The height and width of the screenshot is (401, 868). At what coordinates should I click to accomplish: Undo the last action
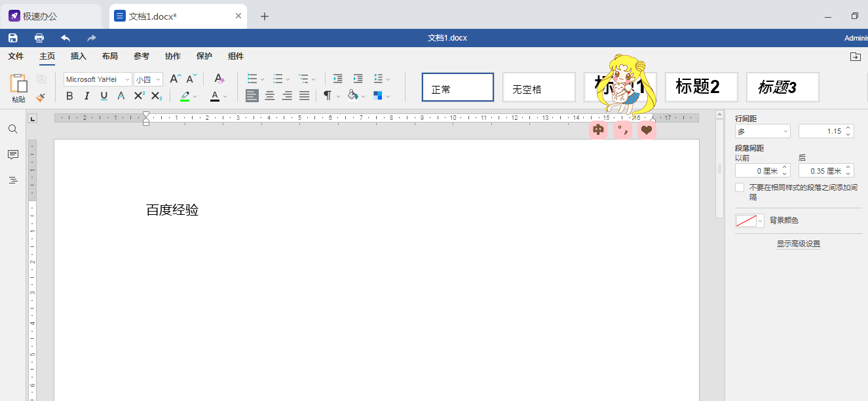pos(66,38)
